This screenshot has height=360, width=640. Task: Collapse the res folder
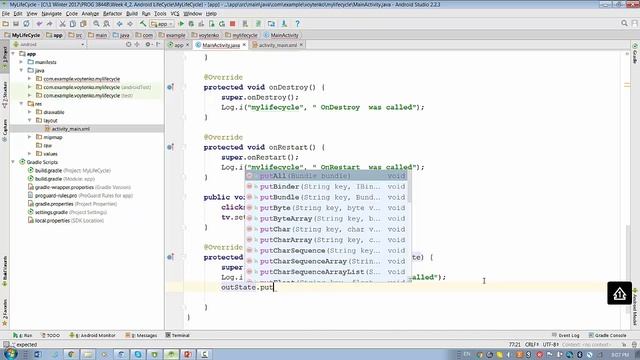22,104
